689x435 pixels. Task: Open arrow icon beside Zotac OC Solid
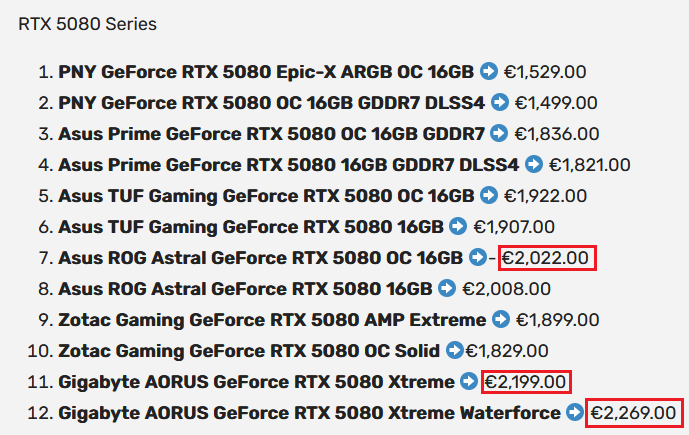coord(455,350)
